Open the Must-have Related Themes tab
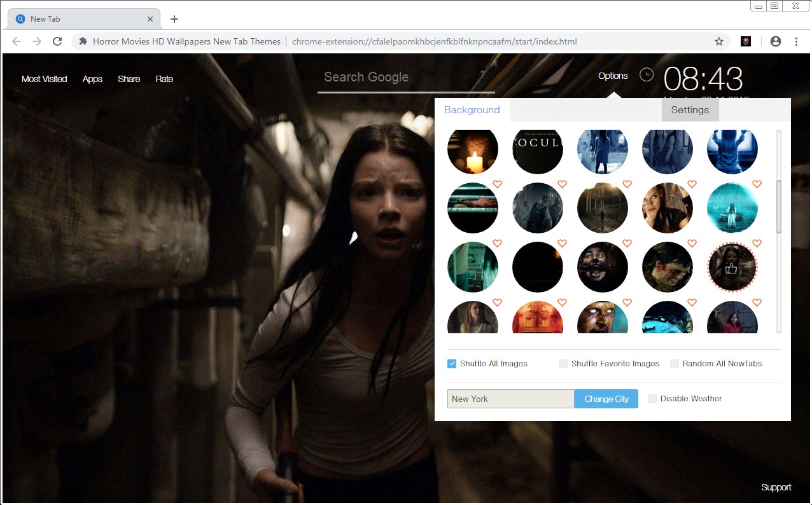Viewport: 812px width, 505px height. point(585,110)
